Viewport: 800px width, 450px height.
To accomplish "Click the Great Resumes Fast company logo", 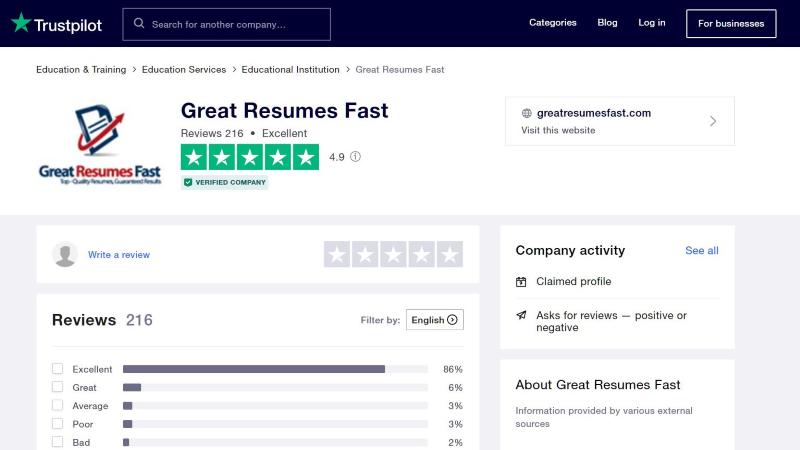I will click(100, 144).
